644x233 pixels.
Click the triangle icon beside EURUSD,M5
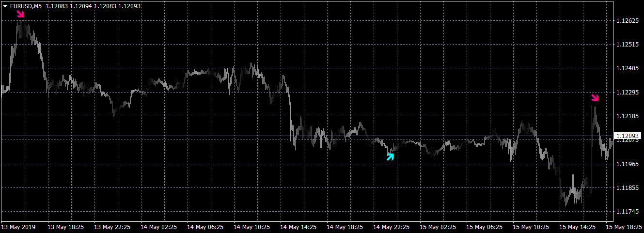pos(5,6)
